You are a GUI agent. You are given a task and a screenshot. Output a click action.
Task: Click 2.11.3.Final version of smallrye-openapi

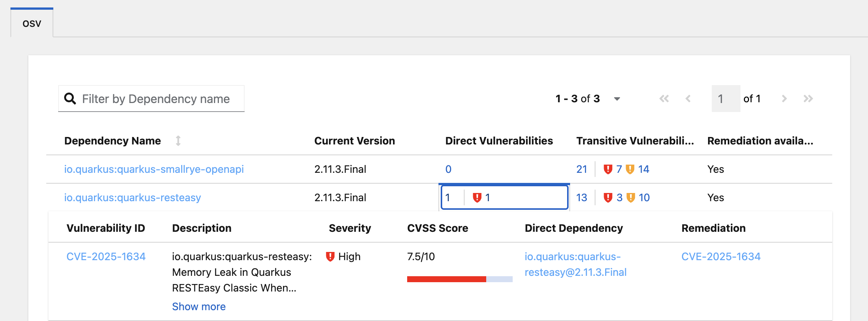coord(340,169)
